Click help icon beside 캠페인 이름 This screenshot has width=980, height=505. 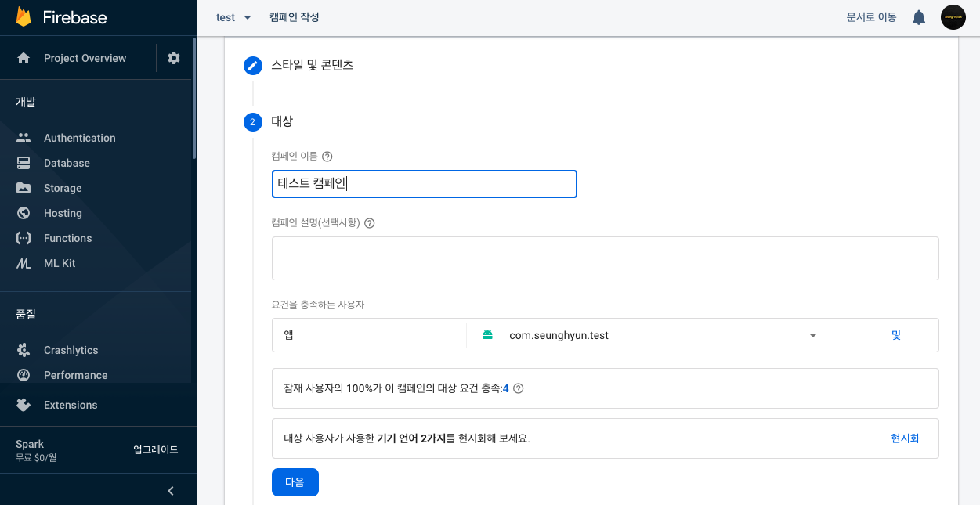pos(327,157)
